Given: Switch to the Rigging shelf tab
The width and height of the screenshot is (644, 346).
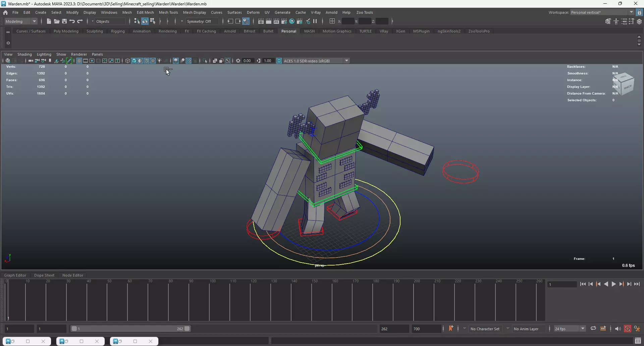Looking at the screenshot, I should [x=118, y=31].
